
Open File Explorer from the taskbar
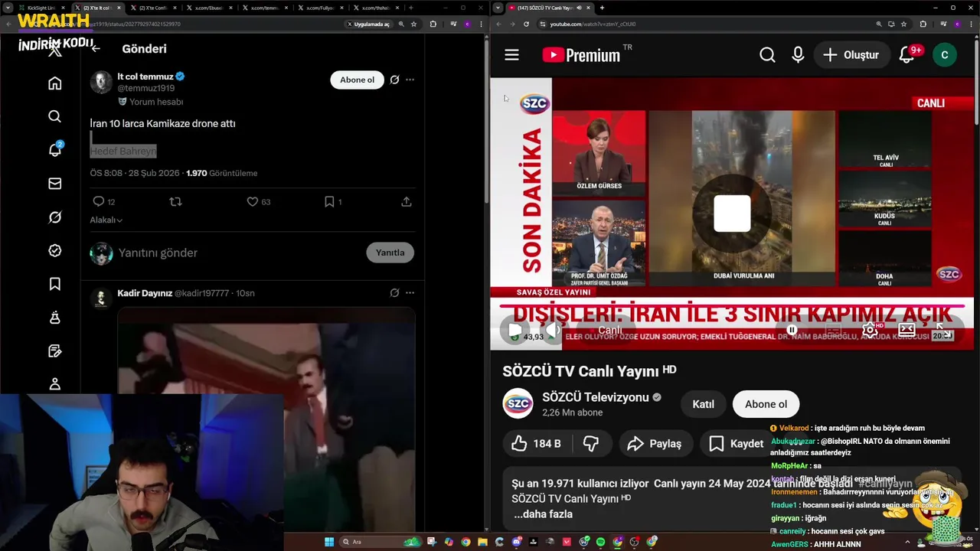click(x=483, y=542)
